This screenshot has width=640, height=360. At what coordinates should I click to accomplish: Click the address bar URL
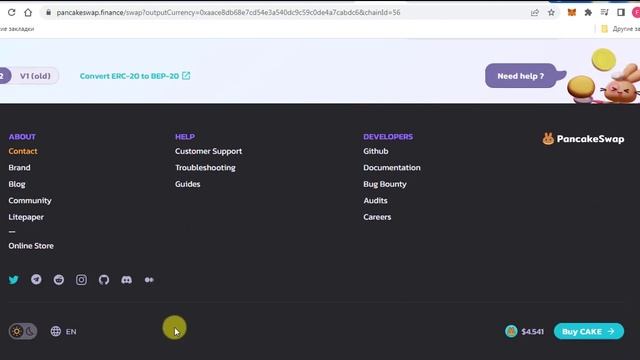tap(228, 13)
